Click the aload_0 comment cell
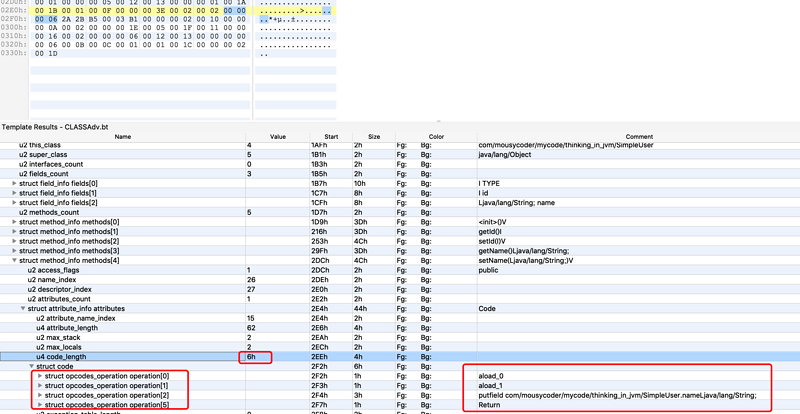This screenshot has height=414, width=800. coord(490,376)
